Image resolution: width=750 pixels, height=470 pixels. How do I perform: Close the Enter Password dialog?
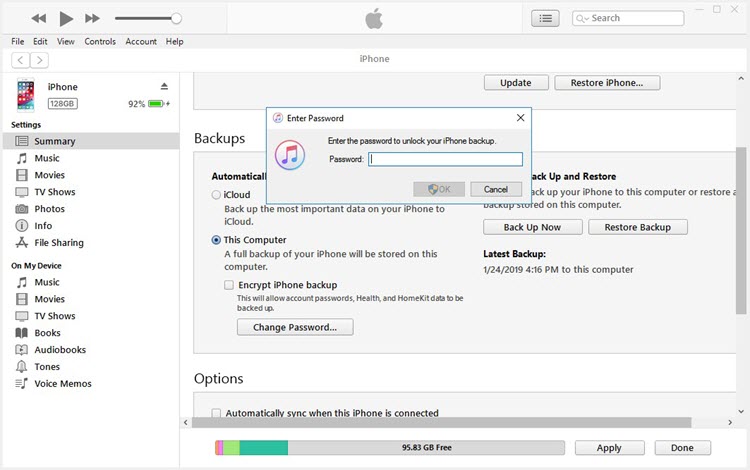(520, 118)
